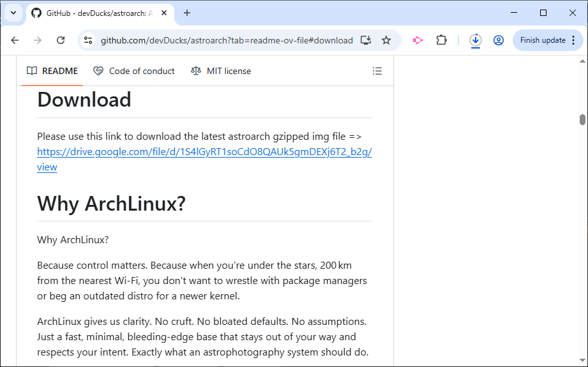
Task: Open the tab search dropdown arrow
Action: pyautogui.click(x=13, y=13)
